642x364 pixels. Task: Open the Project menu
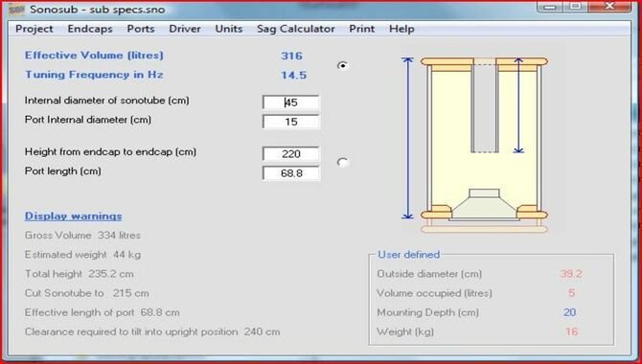click(34, 29)
